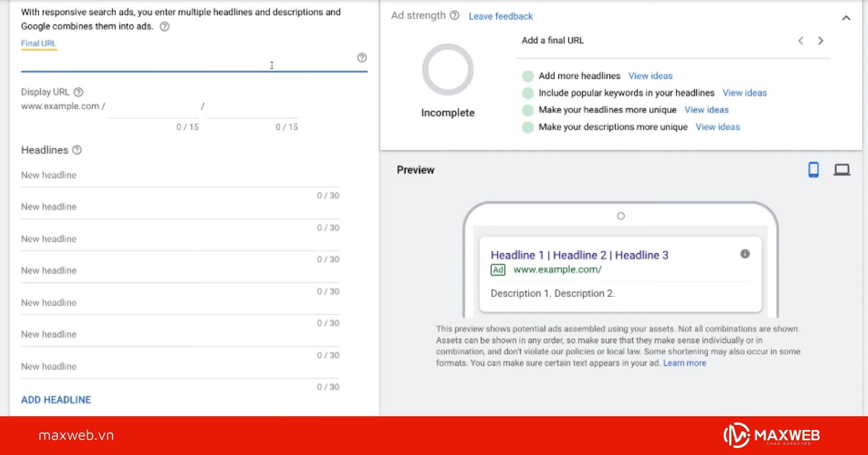Click ADD HEADLINE button
Image resolution: width=868 pixels, height=455 pixels.
pos(56,400)
